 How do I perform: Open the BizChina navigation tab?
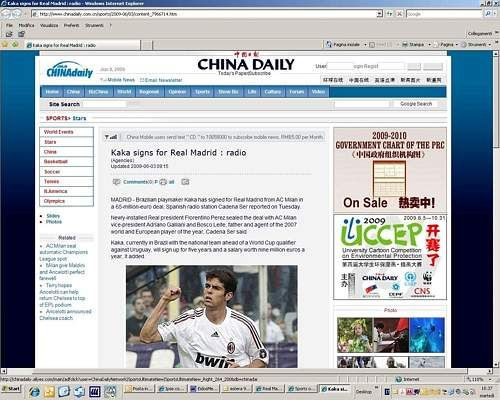click(98, 92)
